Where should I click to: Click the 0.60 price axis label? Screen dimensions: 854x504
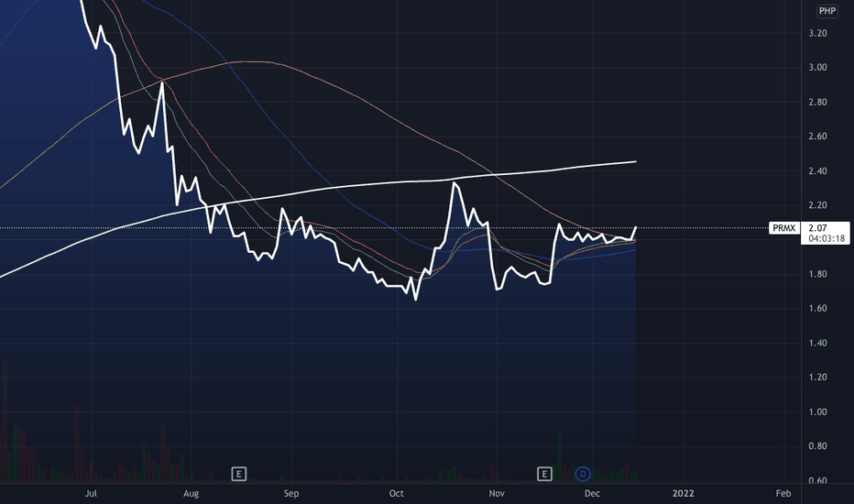[x=817, y=480]
